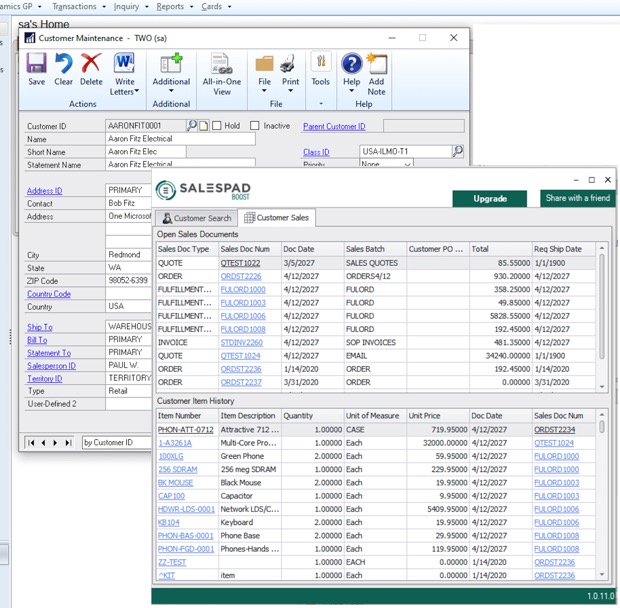Sort by Total column header

tap(500, 249)
